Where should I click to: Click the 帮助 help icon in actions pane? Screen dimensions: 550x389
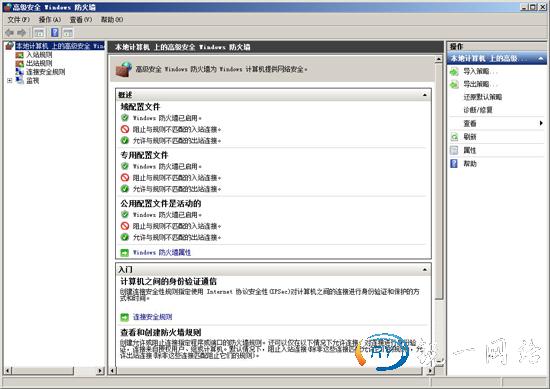tap(454, 163)
